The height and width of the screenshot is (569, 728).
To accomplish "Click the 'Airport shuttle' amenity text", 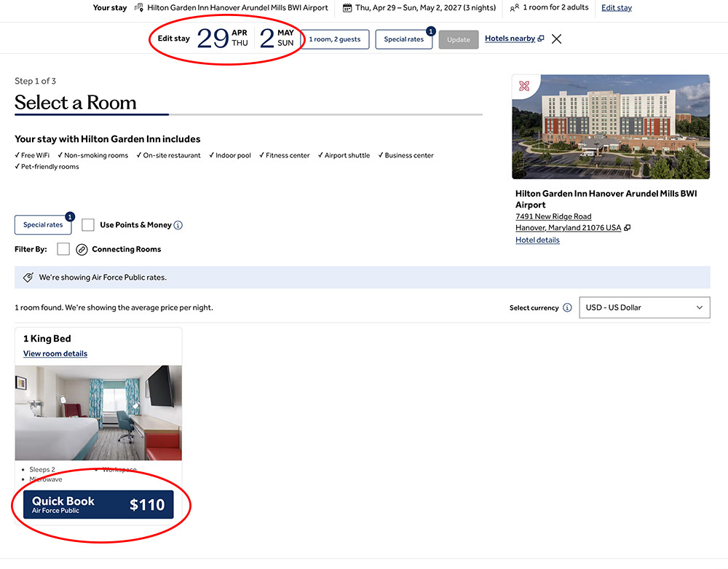I will (x=347, y=156).
